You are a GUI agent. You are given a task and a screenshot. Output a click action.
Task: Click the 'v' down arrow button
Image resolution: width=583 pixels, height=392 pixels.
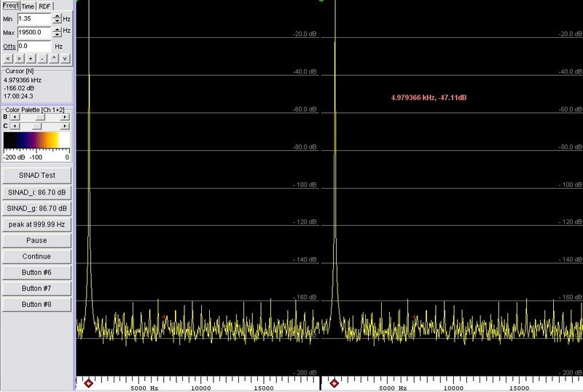pyautogui.click(x=65, y=58)
